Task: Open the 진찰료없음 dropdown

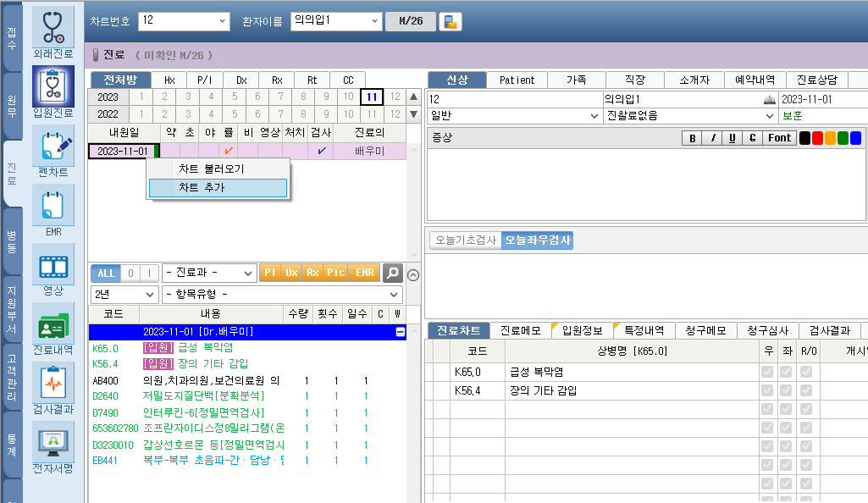Action: click(769, 115)
